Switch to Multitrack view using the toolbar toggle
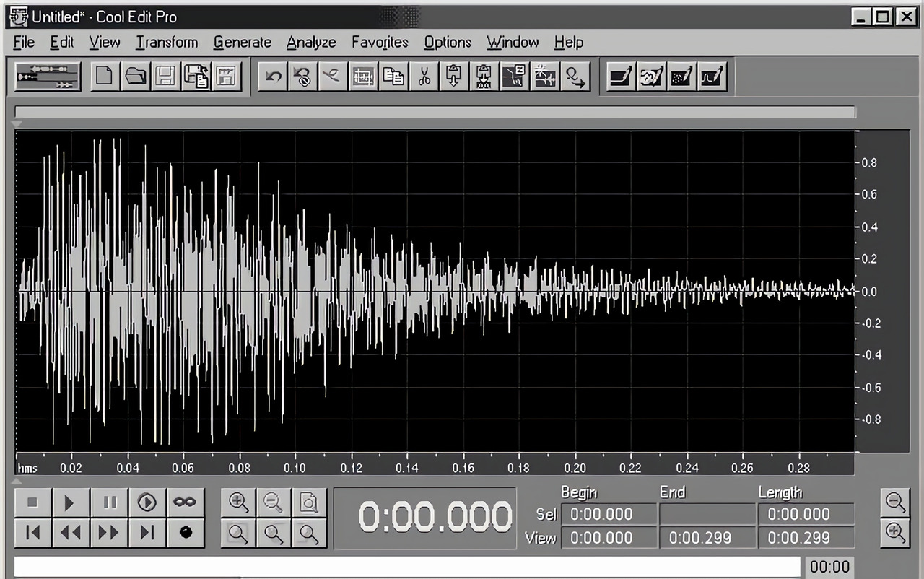 tap(48, 77)
